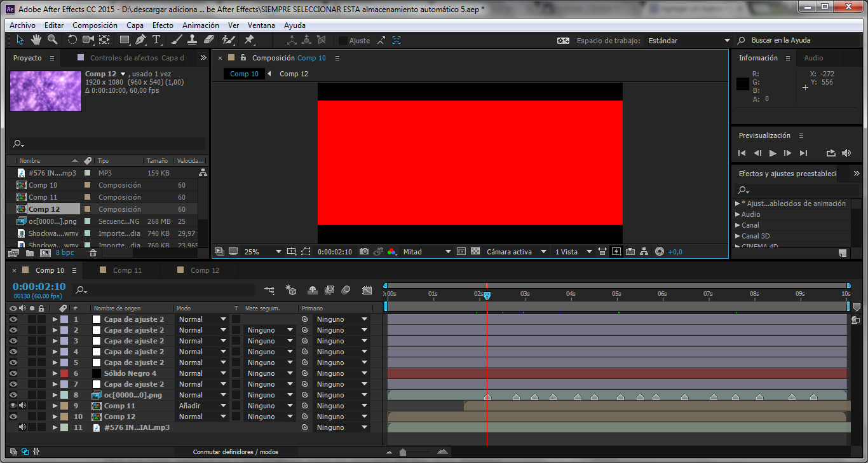The width and height of the screenshot is (868, 463).
Task: Mute audio of the Comp 11 layer
Action: tap(22, 406)
